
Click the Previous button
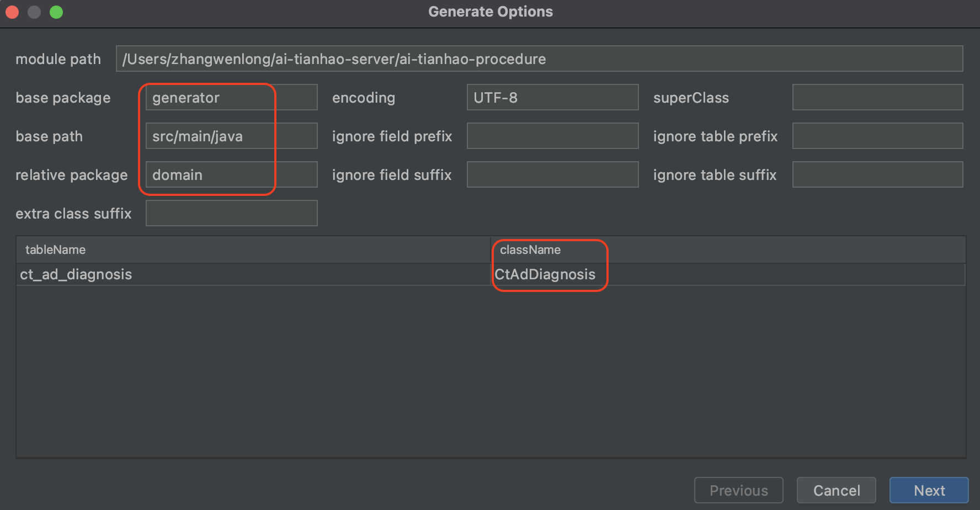pyautogui.click(x=738, y=490)
